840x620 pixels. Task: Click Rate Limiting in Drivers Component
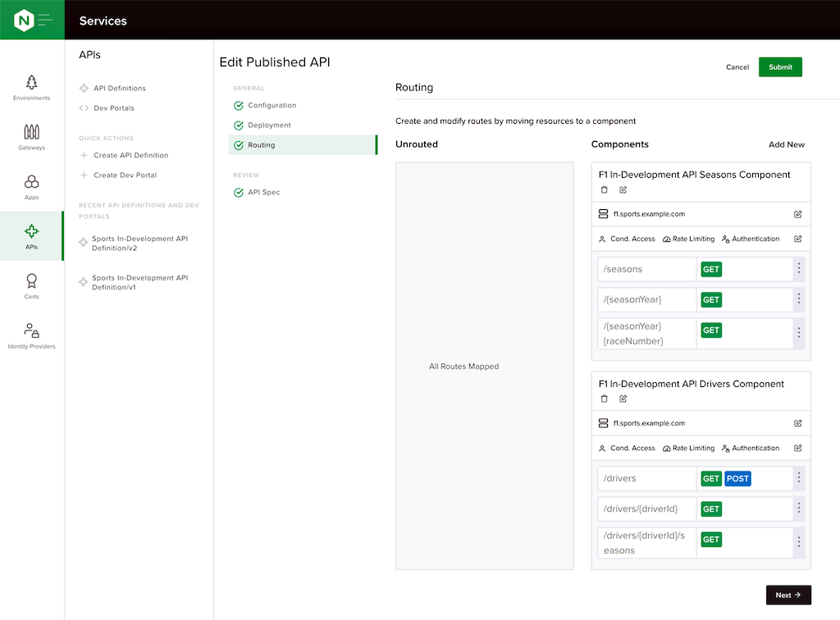coord(688,448)
